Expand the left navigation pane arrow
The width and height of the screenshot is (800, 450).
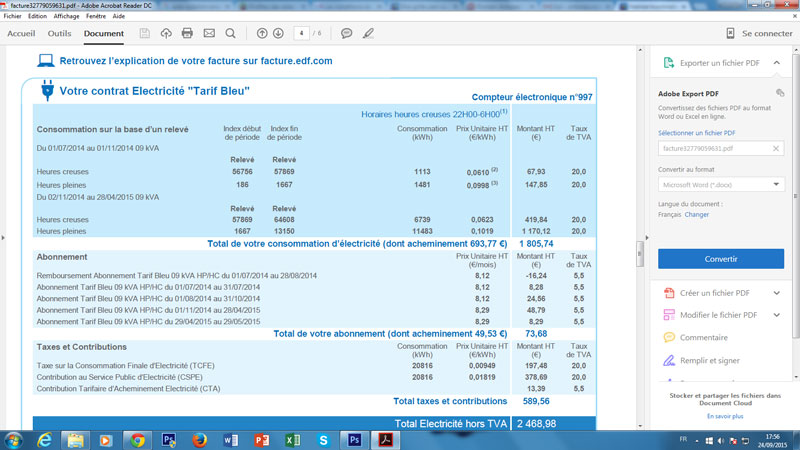pos(3,237)
